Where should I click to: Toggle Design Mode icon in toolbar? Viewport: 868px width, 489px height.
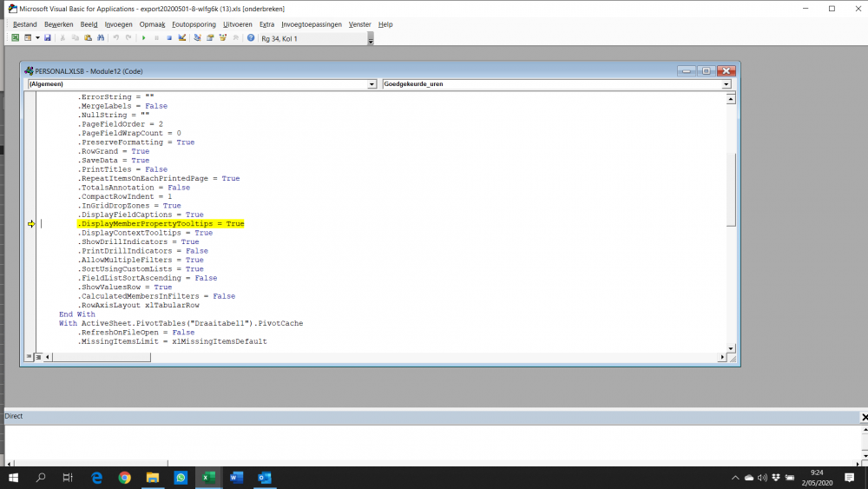coord(182,38)
